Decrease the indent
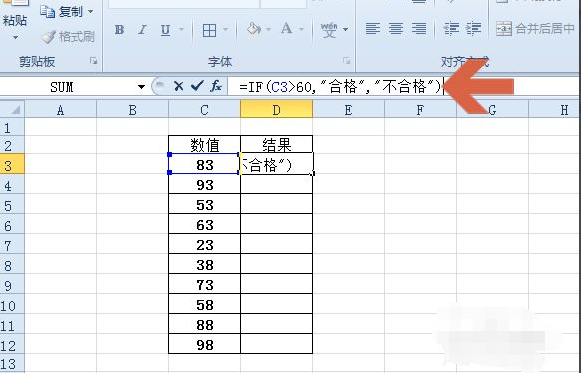581x373 pixels. click(451, 29)
